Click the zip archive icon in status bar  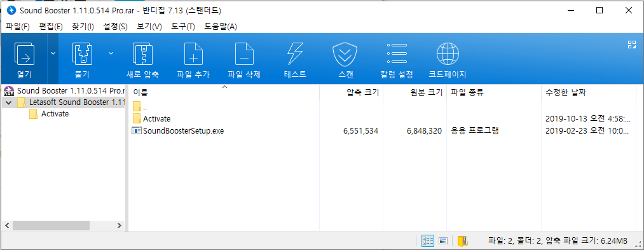click(463, 241)
